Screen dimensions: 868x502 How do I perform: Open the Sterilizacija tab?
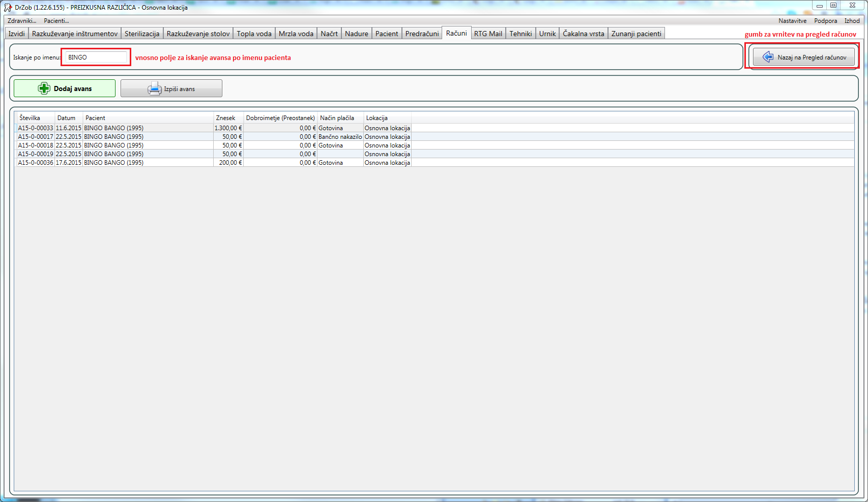tap(142, 34)
